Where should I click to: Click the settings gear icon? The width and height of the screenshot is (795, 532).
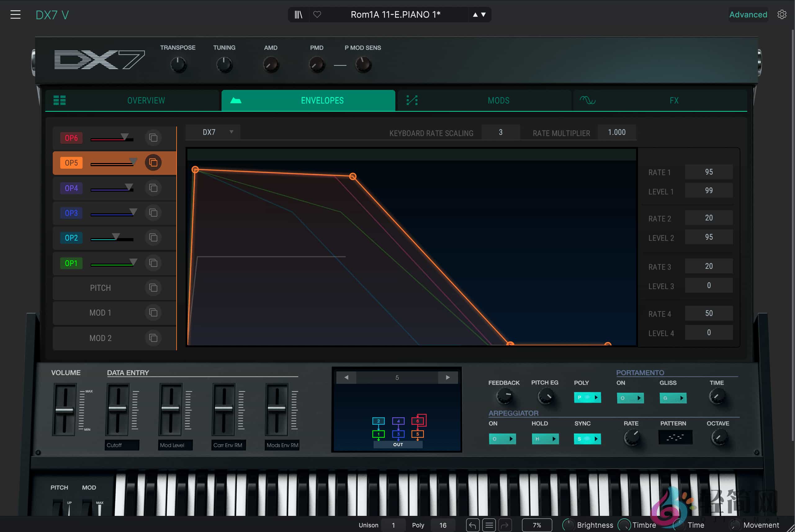[782, 14]
